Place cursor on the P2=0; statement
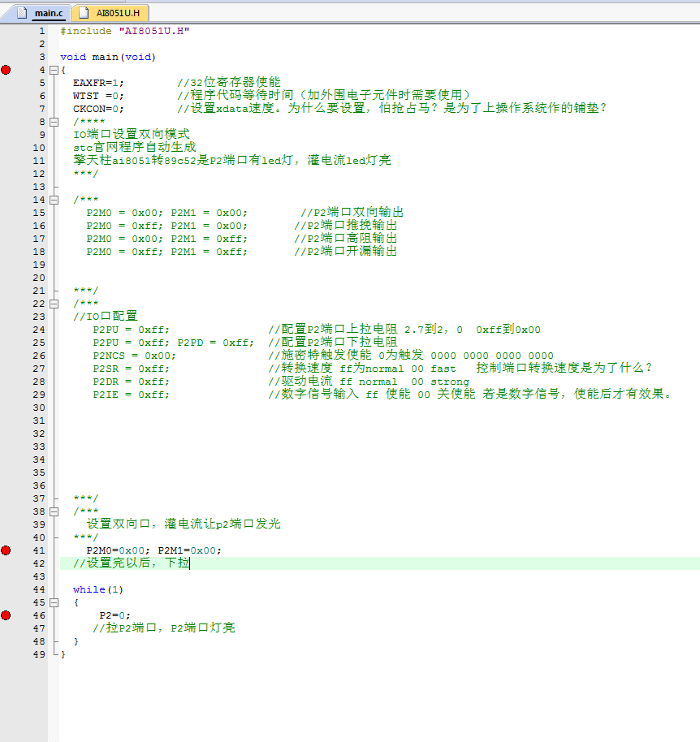 coord(115,615)
